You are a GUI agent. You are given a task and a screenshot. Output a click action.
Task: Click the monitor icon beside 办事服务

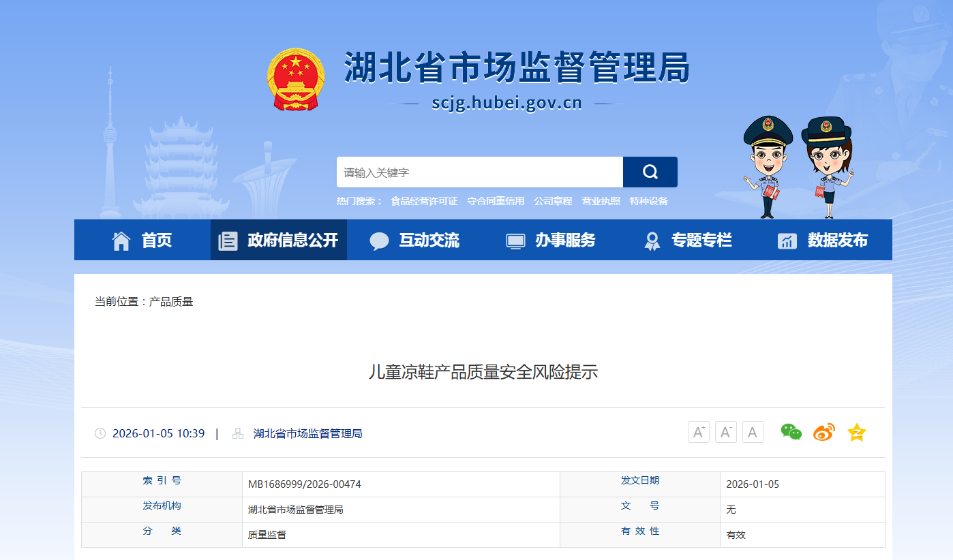click(515, 241)
